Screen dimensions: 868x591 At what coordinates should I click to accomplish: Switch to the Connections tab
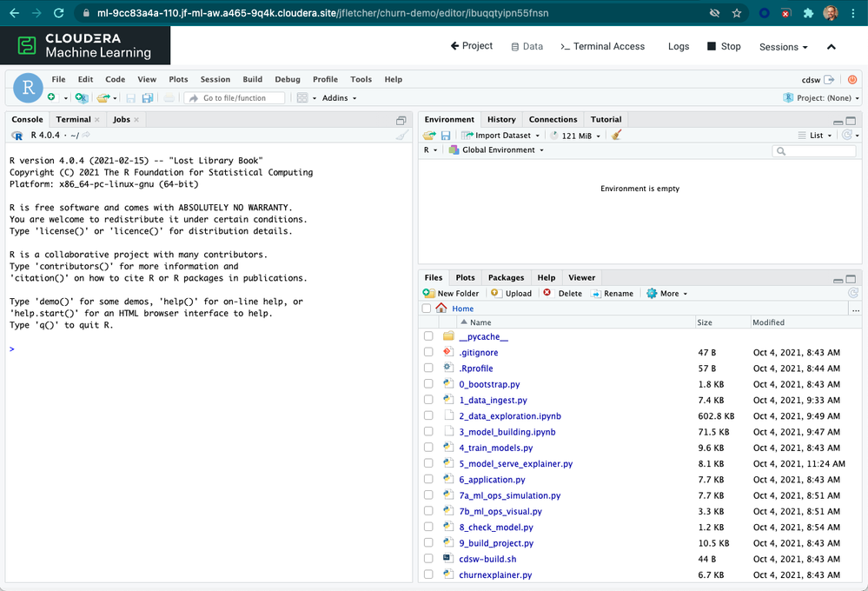(553, 119)
